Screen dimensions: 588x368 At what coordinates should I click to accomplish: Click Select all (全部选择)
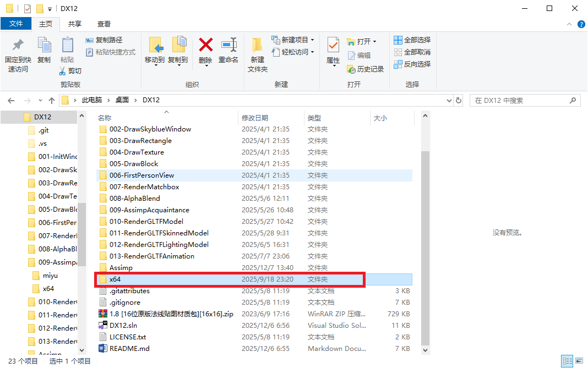coord(412,40)
